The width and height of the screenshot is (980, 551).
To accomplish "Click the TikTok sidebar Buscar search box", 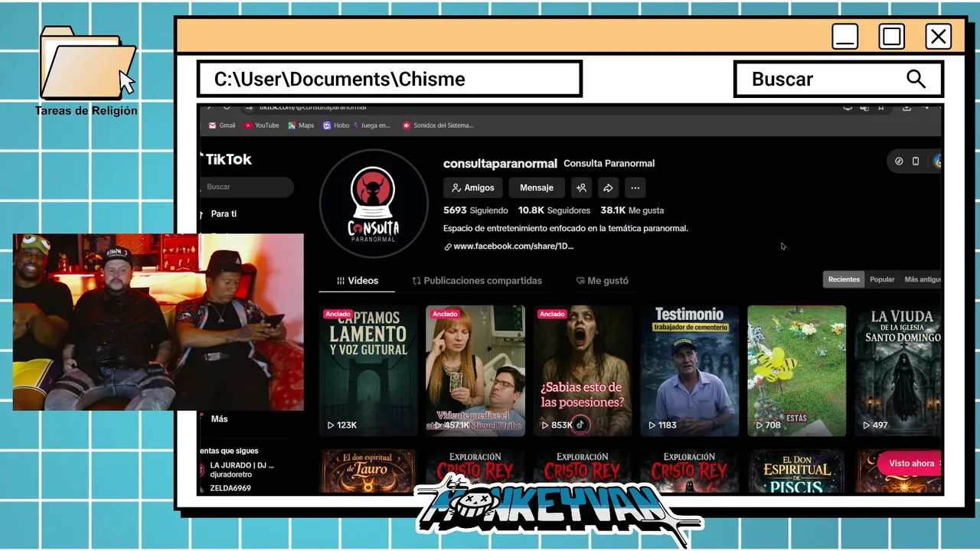I will click(x=247, y=187).
